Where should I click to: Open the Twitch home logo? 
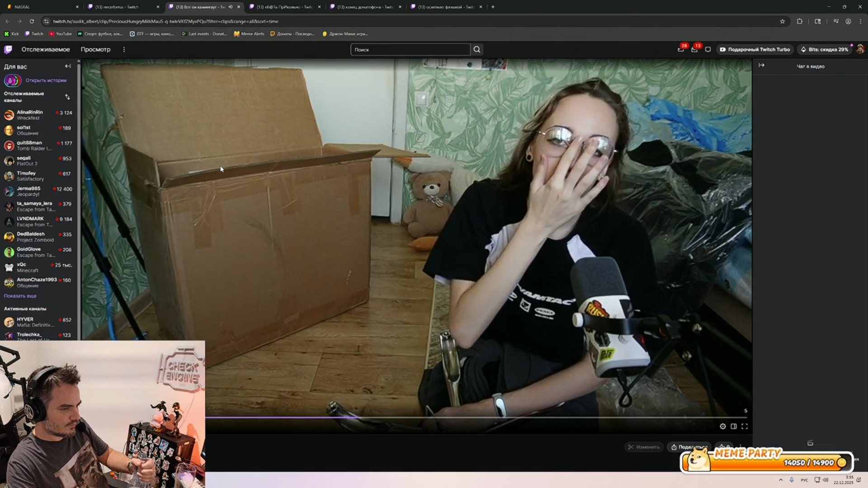8,49
